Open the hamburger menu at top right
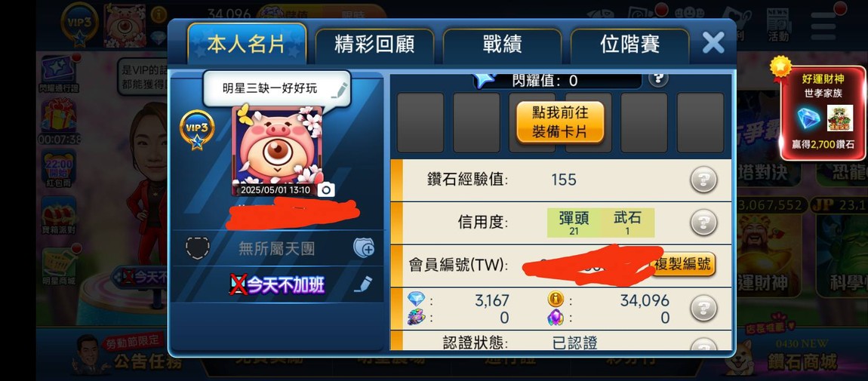868x381 pixels. pyautogui.click(x=823, y=26)
